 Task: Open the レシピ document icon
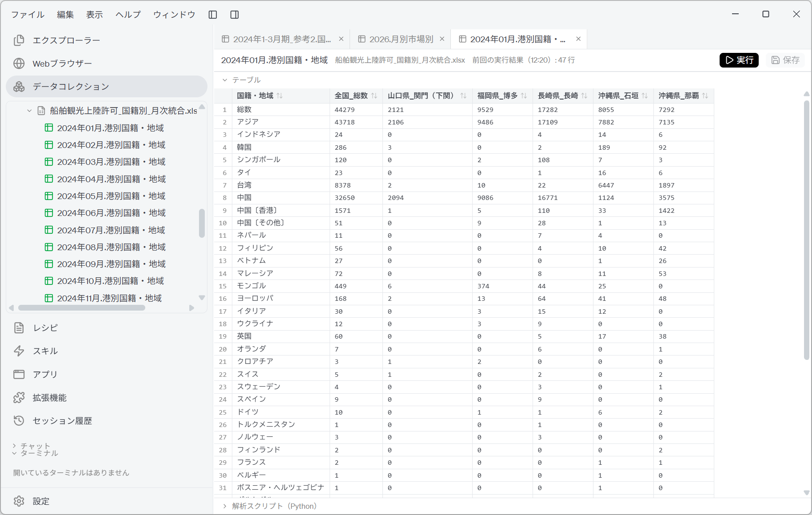(19, 328)
